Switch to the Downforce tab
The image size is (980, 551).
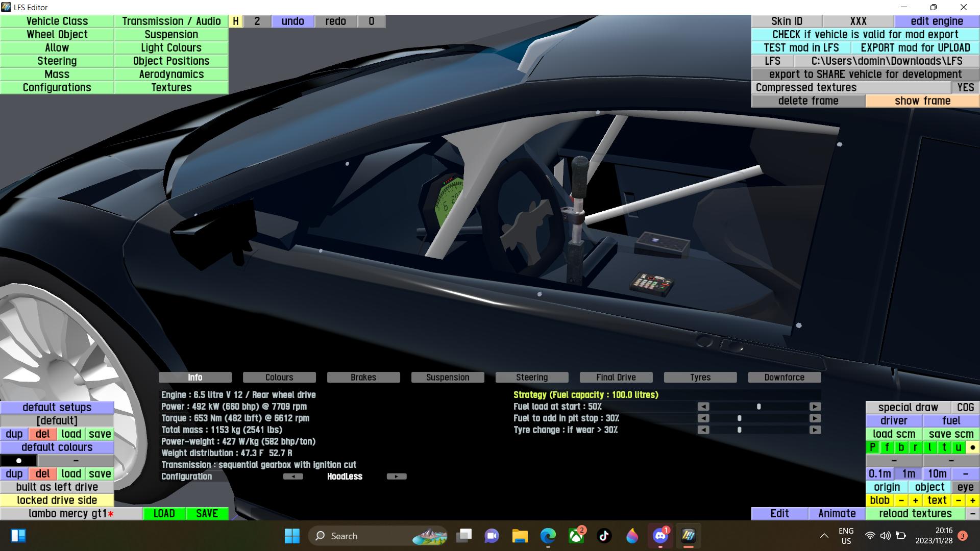pyautogui.click(x=784, y=378)
